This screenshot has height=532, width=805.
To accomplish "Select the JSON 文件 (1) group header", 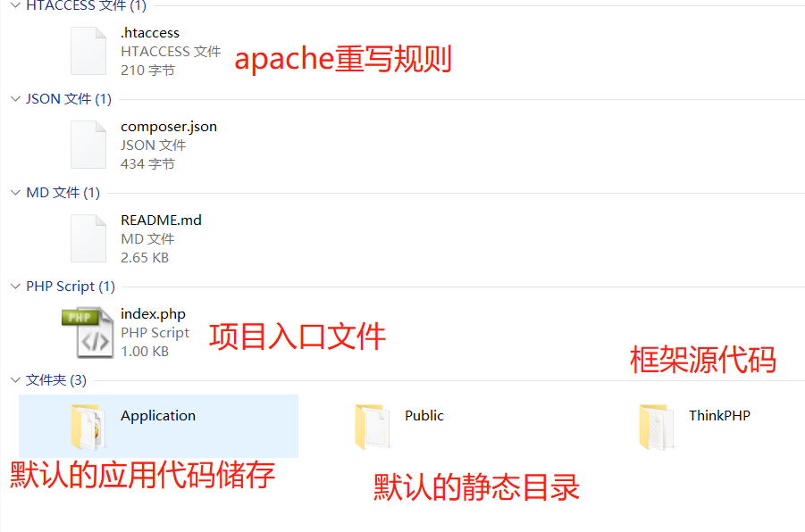I will pyautogui.click(x=69, y=98).
